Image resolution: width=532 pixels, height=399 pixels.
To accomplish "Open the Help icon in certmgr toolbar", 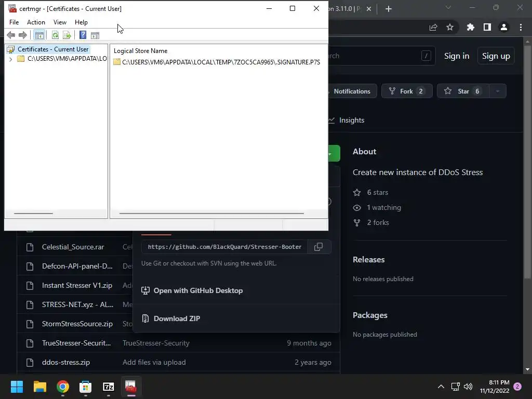I will pyautogui.click(x=83, y=35).
